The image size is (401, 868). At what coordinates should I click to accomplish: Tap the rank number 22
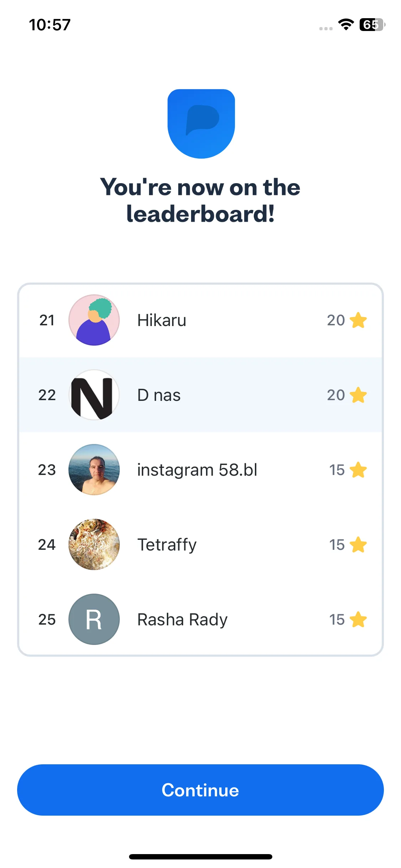click(x=47, y=395)
